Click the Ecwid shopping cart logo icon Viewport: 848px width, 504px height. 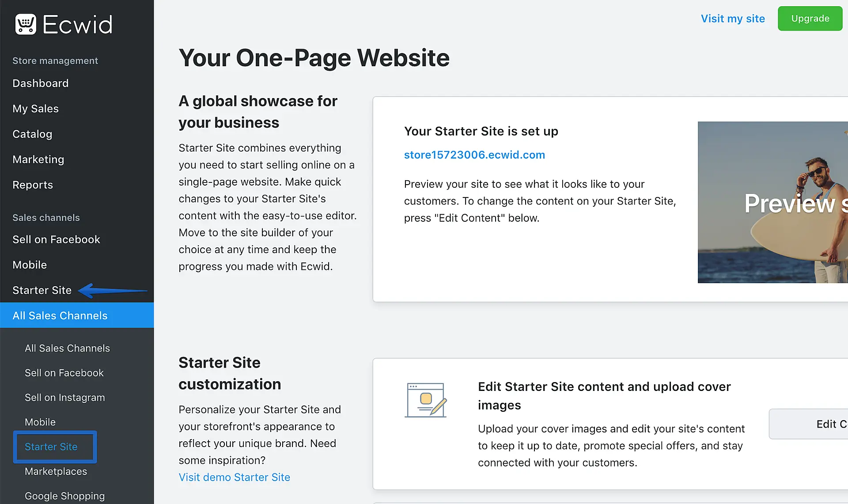pos(26,24)
